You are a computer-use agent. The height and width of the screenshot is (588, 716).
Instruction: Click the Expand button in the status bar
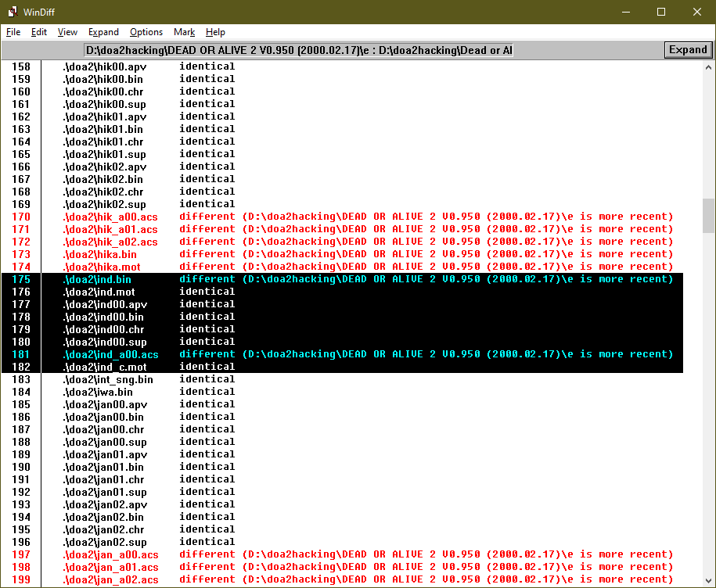tap(688, 50)
